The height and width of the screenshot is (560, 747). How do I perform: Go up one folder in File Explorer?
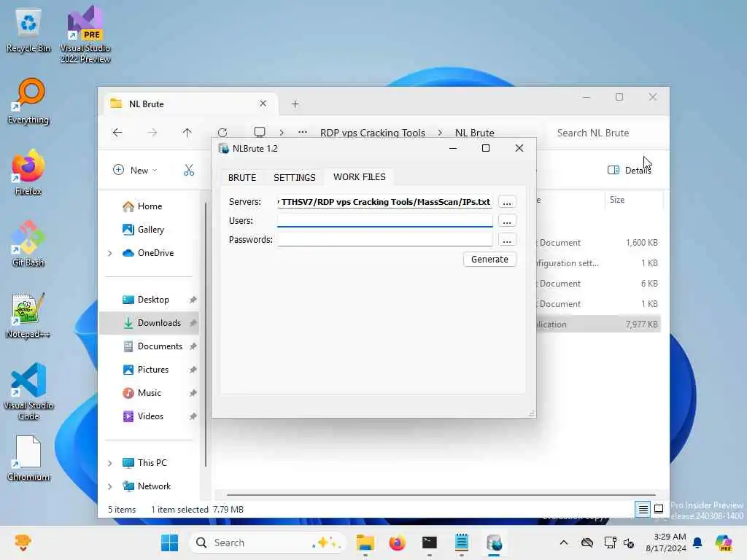pos(187,133)
